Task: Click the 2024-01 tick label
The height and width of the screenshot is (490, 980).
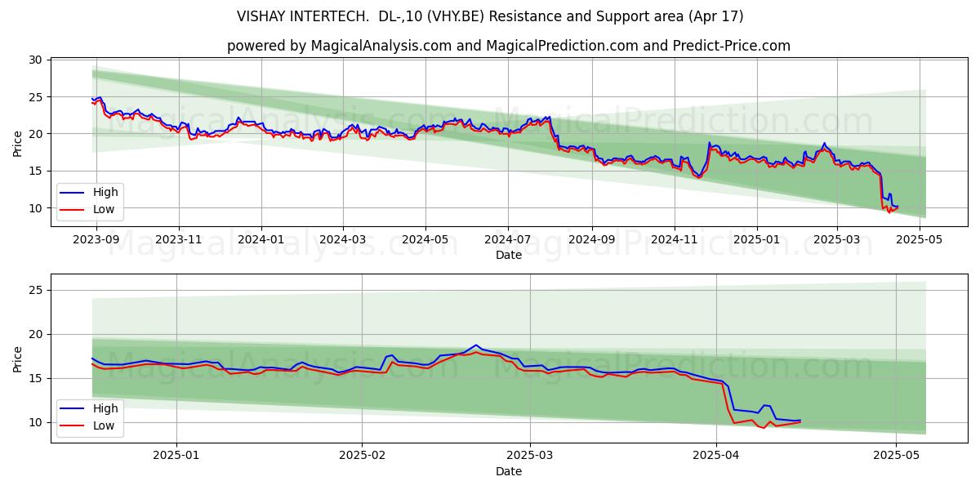Action: 261,240
